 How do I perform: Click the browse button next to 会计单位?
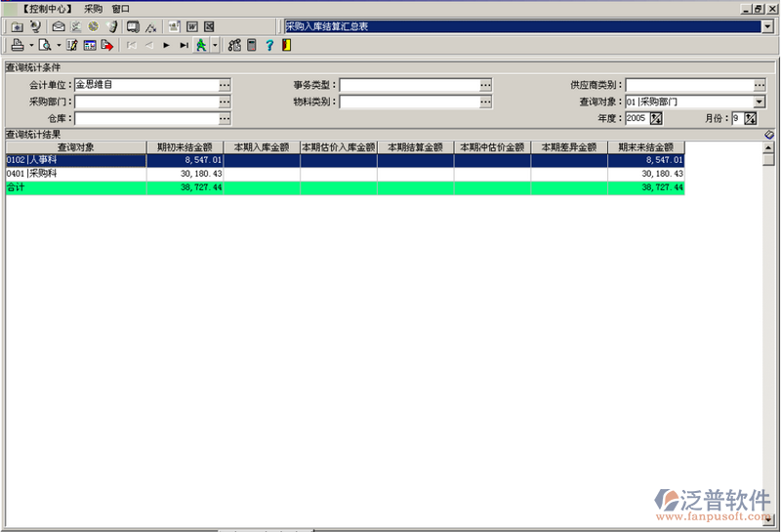click(225, 85)
